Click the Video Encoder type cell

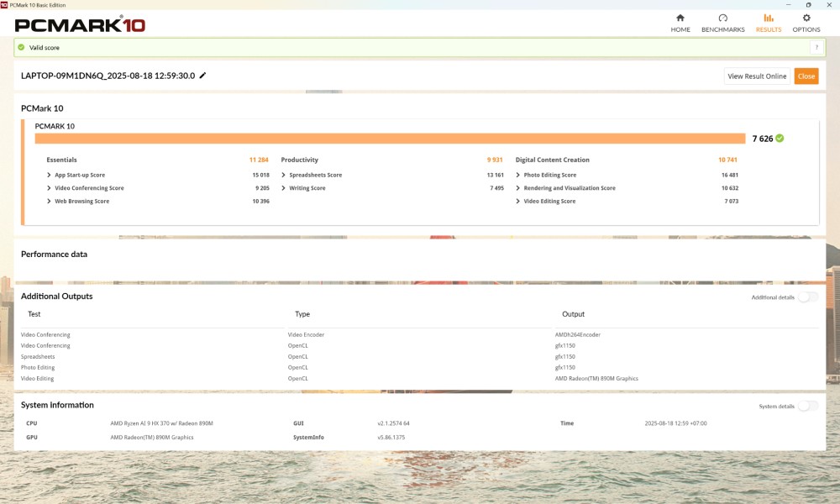point(306,335)
